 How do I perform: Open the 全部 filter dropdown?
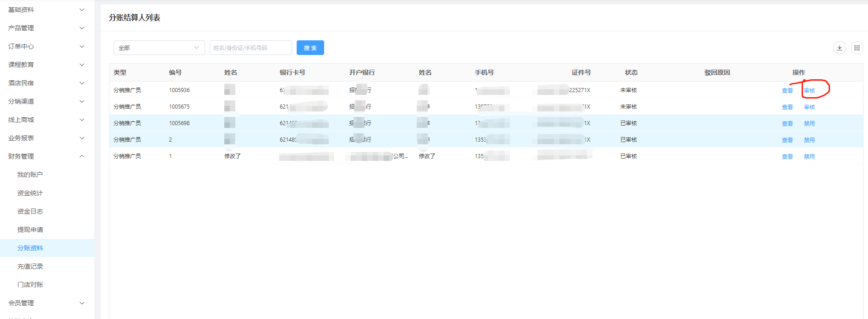point(159,48)
